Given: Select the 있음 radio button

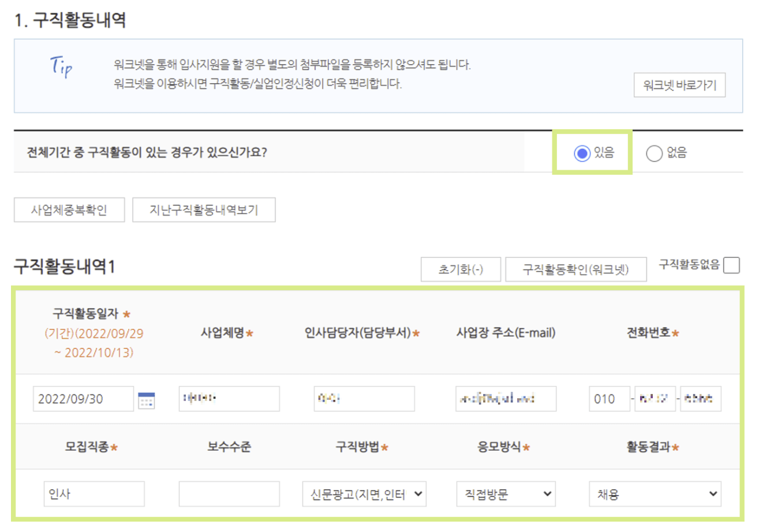Looking at the screenshot, I should tap(583, 152).
